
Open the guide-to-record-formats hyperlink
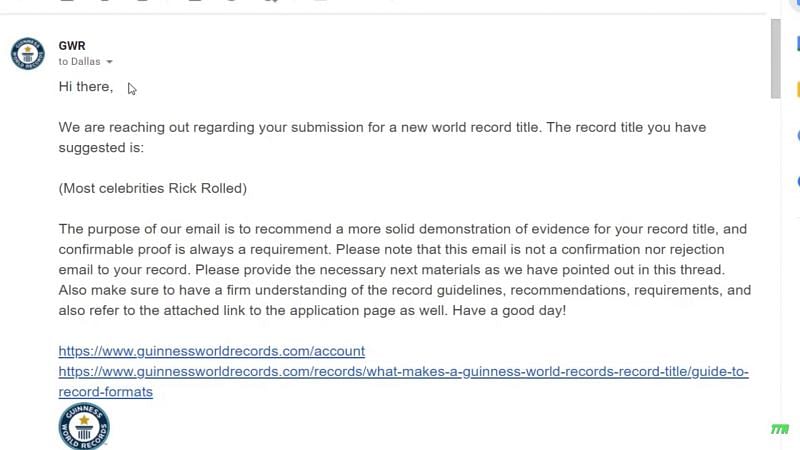click(403, 382)
